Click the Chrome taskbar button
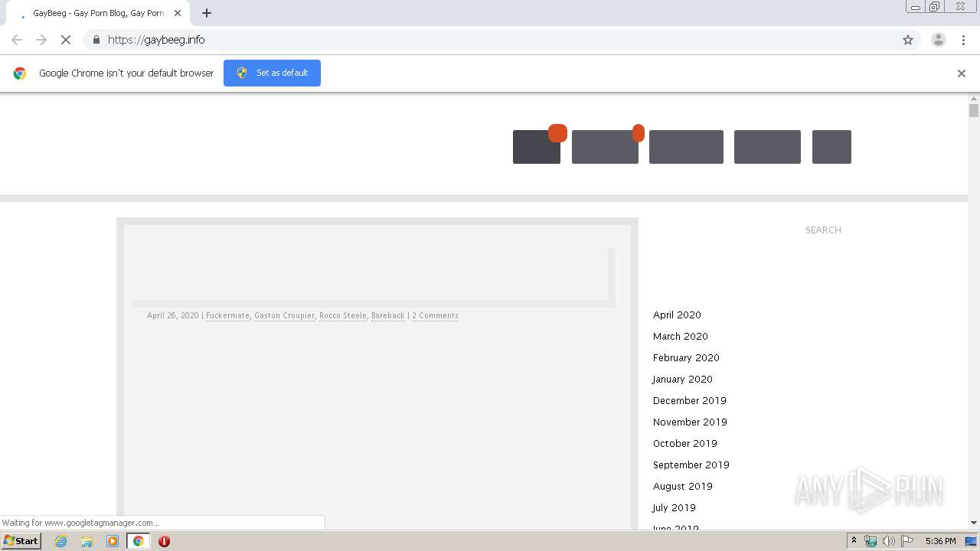Viewport: 980px width, 551px height. coord(138,541)
